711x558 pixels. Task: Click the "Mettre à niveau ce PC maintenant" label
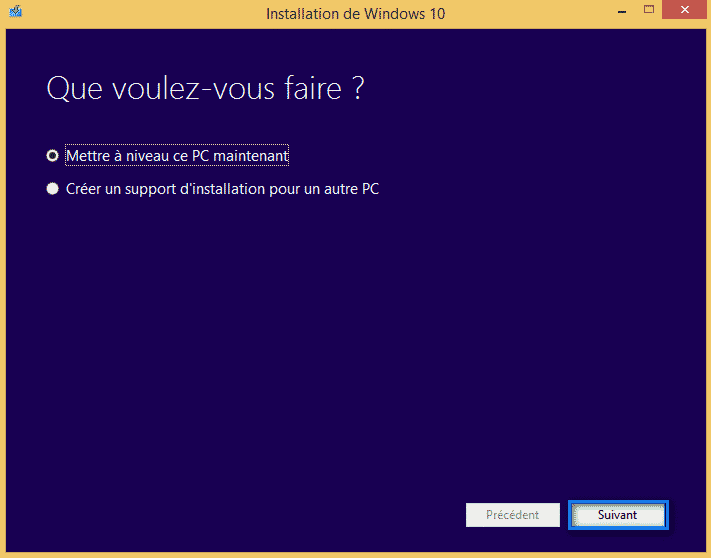[177, 156]
